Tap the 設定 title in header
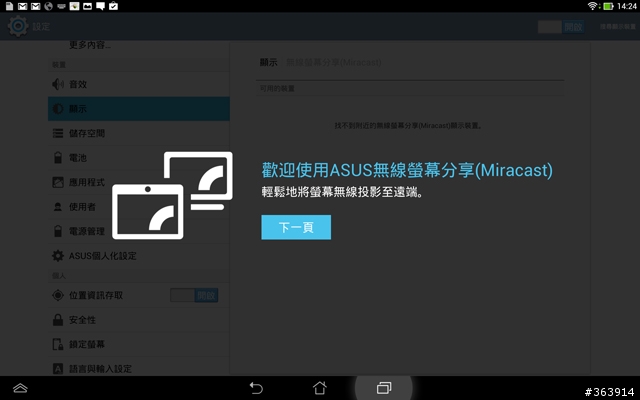The height and width of the screenshot is (400, 640). pyautogui.click(x=41, y=27)
